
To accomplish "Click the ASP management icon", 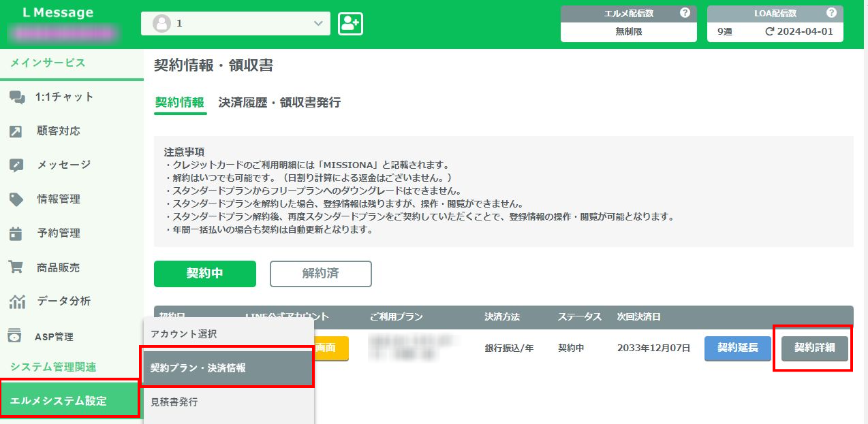I will pyautogui.click(x=14, y=336).
